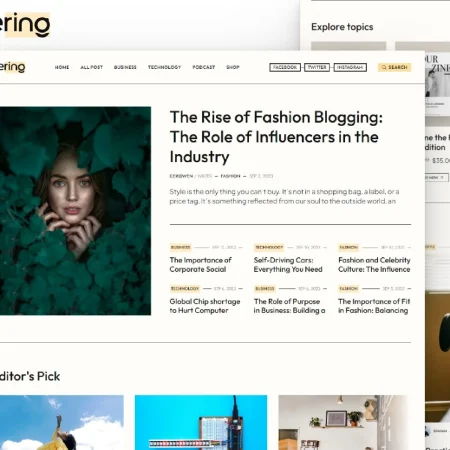450x450 pixels.
Task: Open Self-Driving Cars article link
Action: (288, 265)
